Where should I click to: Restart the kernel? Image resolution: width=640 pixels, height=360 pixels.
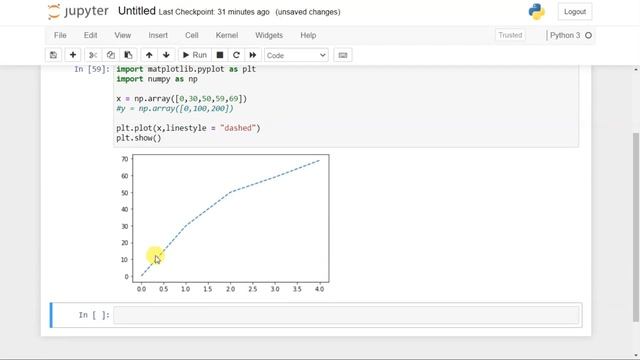[236, 55]
